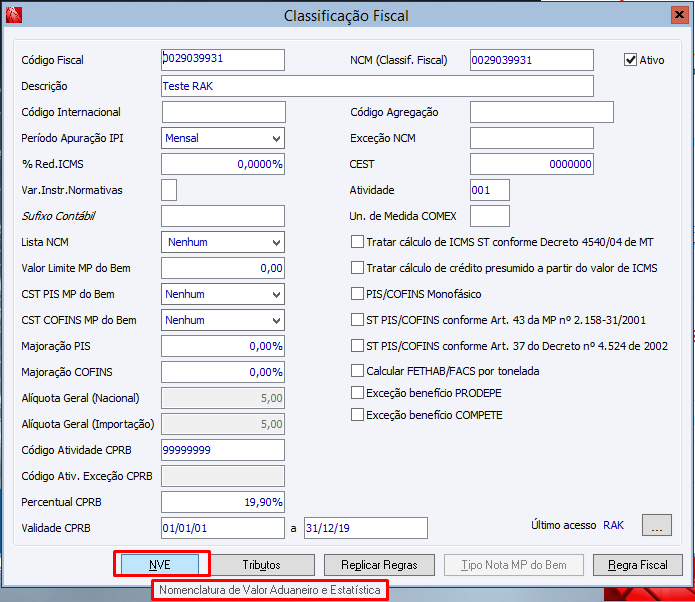
Task: Click the Validade CPRB start date field
Action: [223, 528]
